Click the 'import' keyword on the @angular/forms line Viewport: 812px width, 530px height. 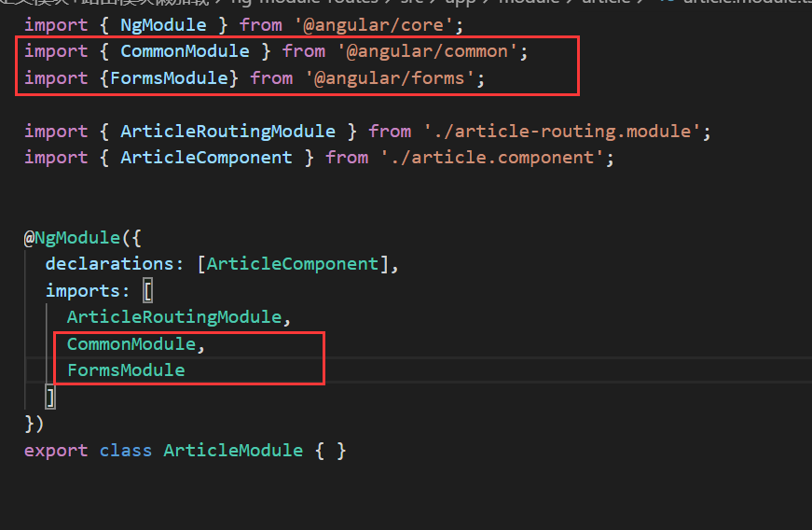tap(56, 78)
